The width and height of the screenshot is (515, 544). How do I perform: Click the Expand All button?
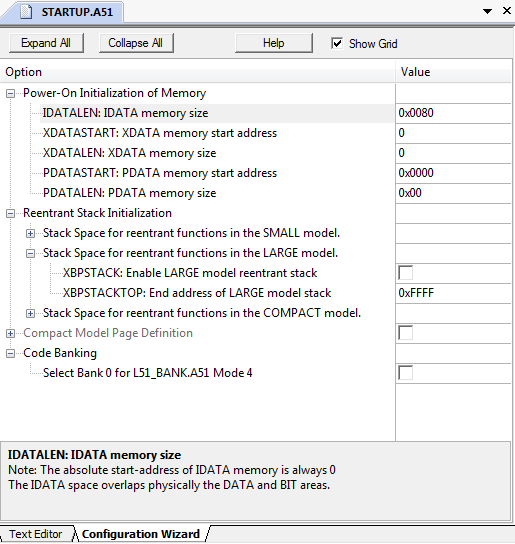(46, 43)
